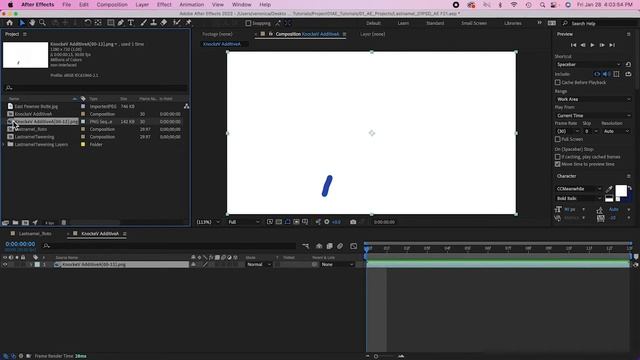Open the Effect menu
Viewport: 640px width, 360px height.
pos(164,4)
